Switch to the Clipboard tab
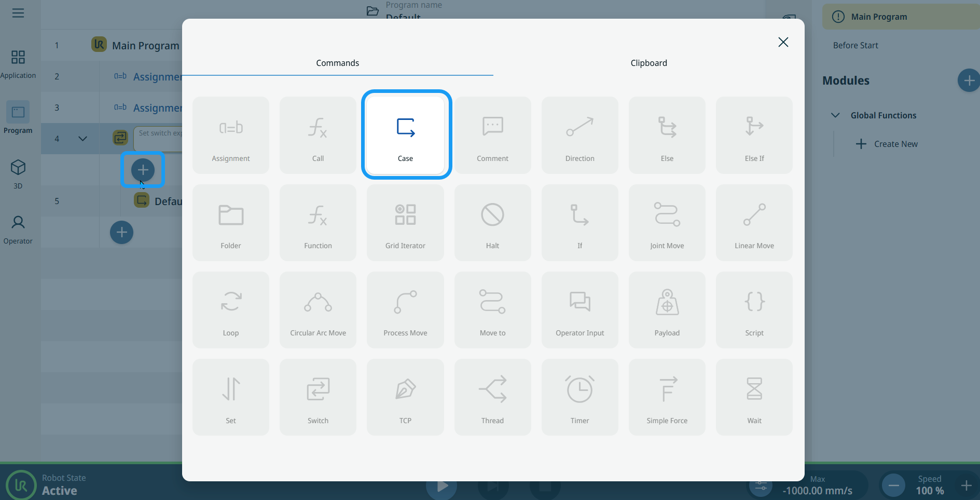 [x=648, y=63]
